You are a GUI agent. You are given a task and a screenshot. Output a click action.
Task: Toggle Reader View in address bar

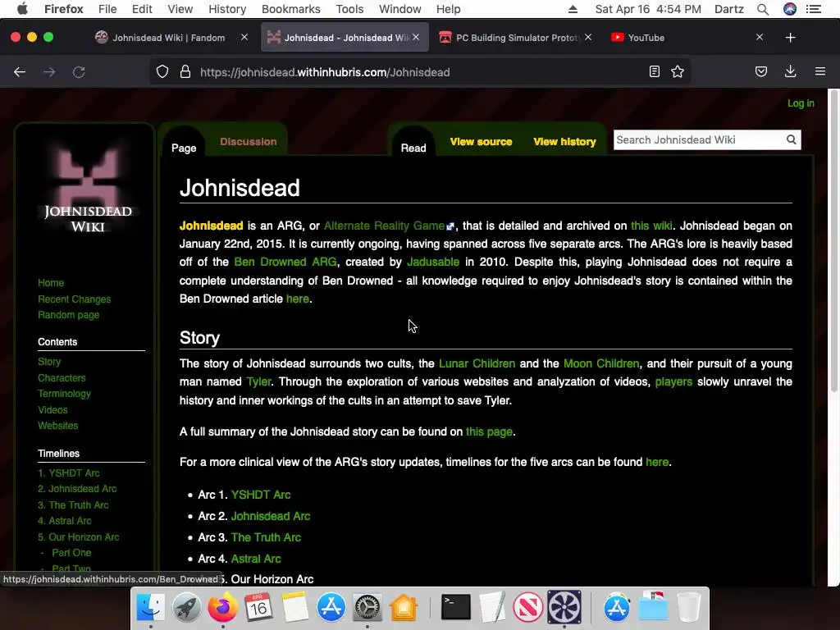(x=654, y=72)
